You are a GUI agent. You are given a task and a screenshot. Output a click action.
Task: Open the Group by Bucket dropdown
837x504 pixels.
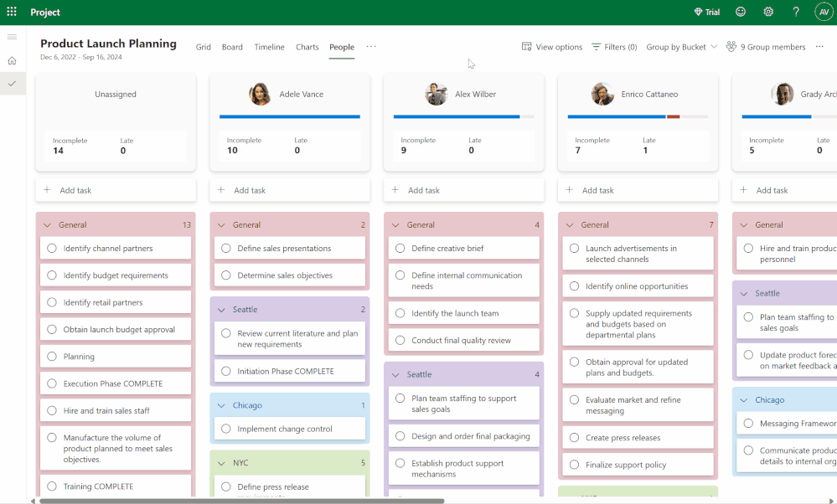click(x=682, y=47)
